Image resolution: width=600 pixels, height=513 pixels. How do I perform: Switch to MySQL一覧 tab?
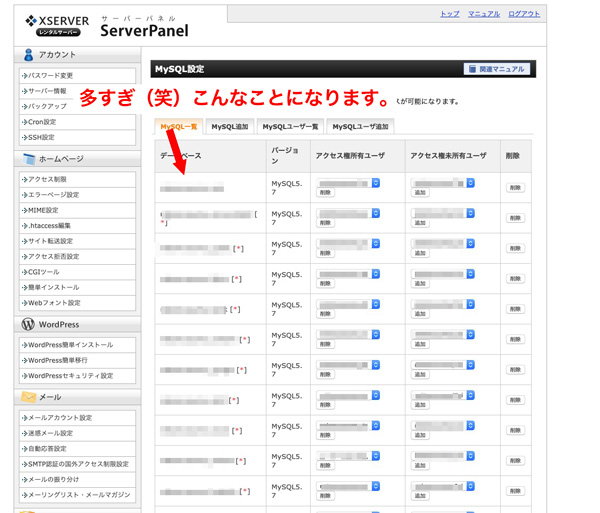179,127
